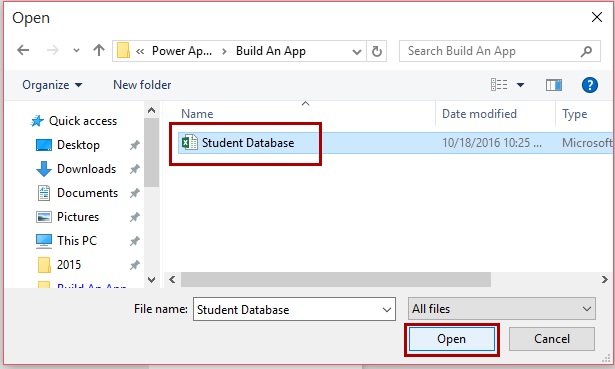Click the Open button
The image size is (615, 369).
(451, 339)
